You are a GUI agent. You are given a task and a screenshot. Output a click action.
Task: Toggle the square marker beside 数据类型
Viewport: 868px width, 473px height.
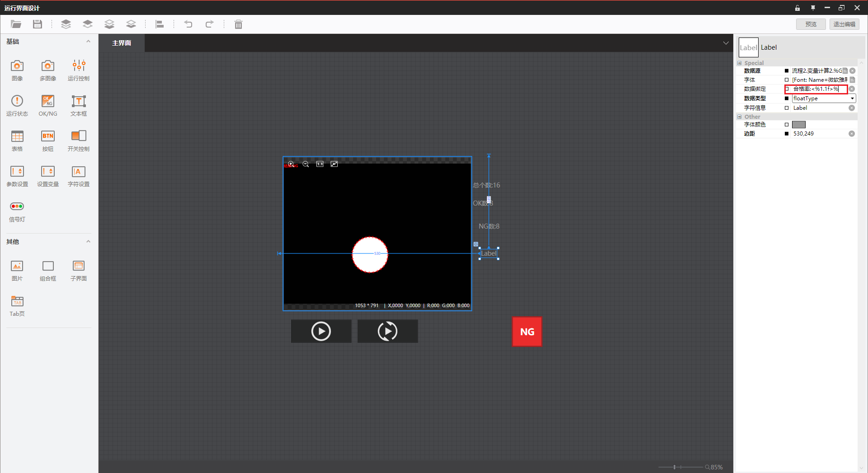click(787, 98)
